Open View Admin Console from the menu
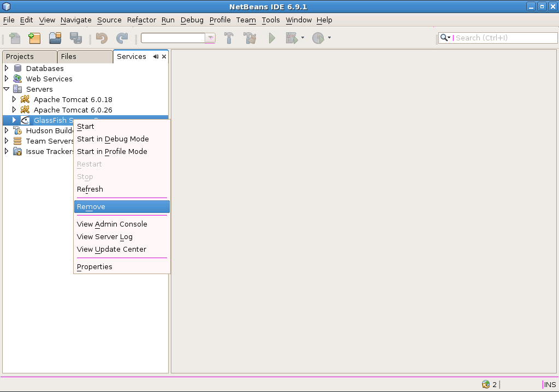Screen dimensions: 559x392 pyautogui.click(x=112, y=224)
